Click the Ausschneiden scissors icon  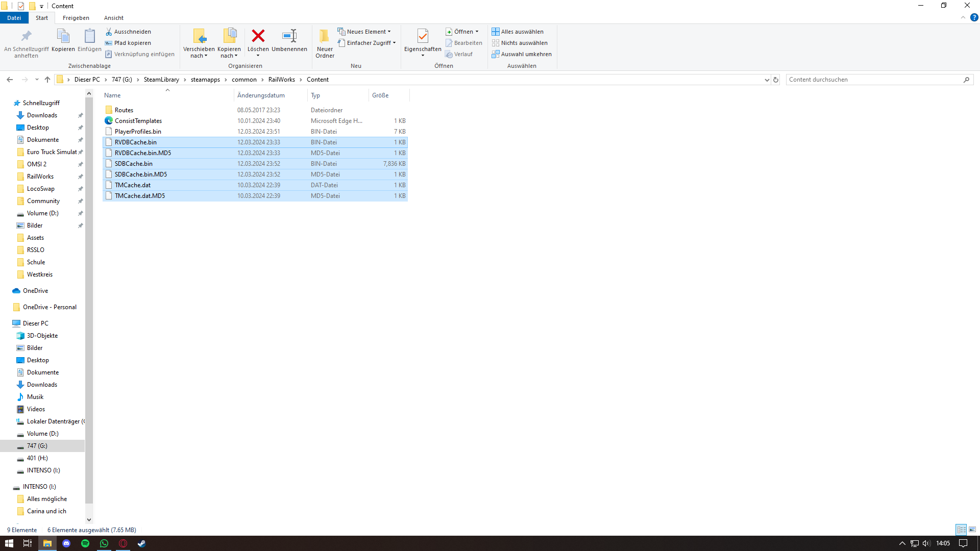point(109,32)
